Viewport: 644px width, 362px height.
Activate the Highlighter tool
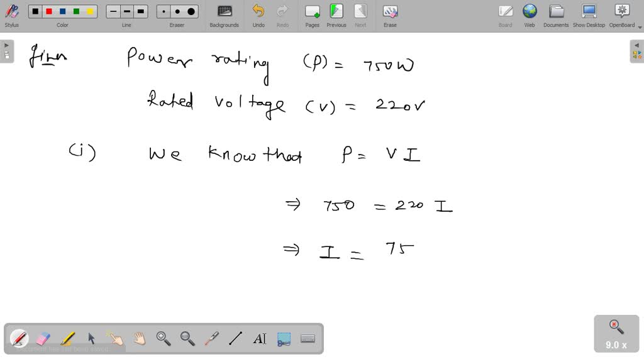click(x=68, y=339)
